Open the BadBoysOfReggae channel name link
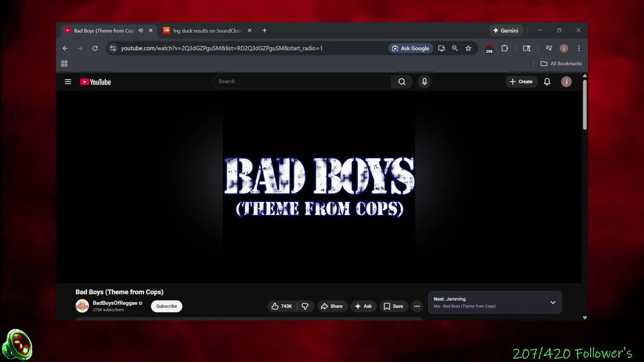This screenshot has height=362, width=644. click(x=115, y=303)
